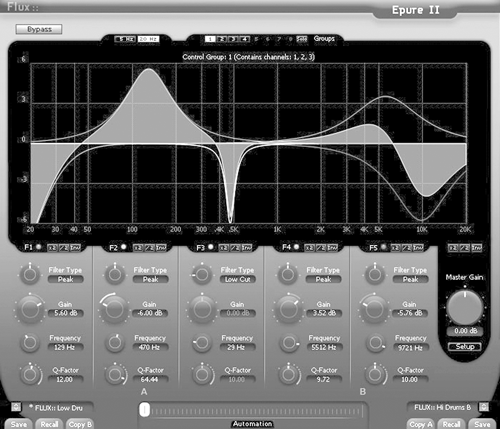Click Save for preset slot A
The height and width of the screenshot is (429, 500).
tap(19, 424)
